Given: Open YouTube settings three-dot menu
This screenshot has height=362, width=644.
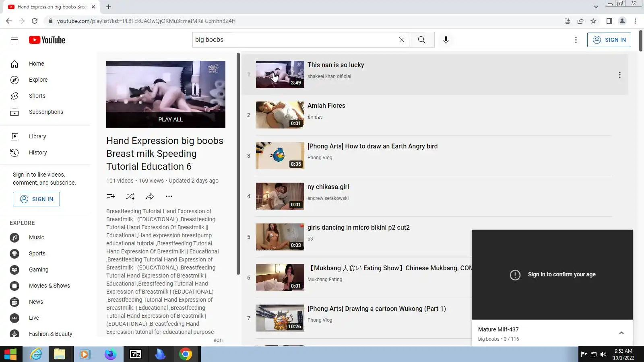Looking at the screenshot, I should [x=576, y=40].
